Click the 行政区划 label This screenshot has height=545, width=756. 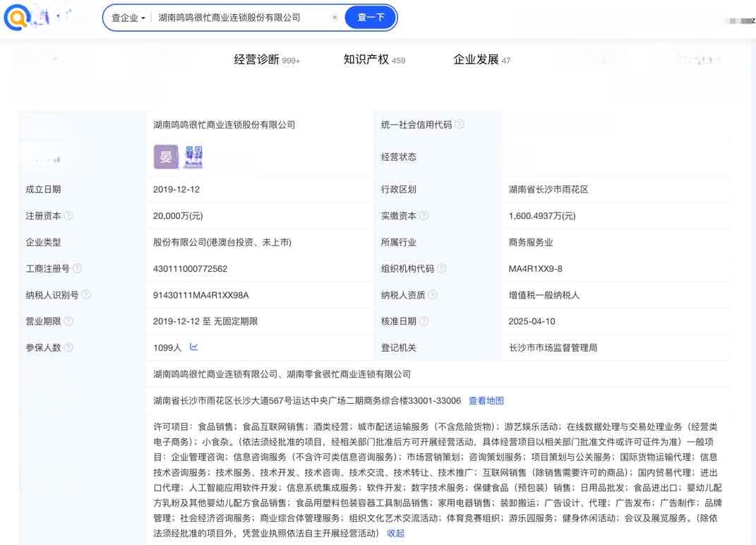pos(398,189)
